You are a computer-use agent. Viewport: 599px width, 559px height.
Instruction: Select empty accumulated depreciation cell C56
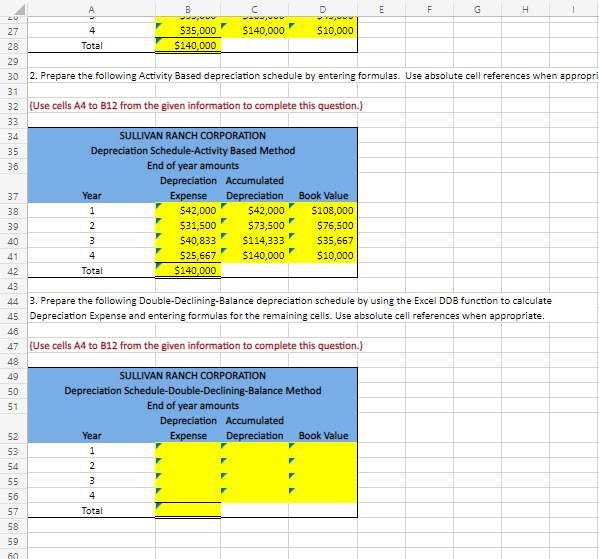coord(254,496)
